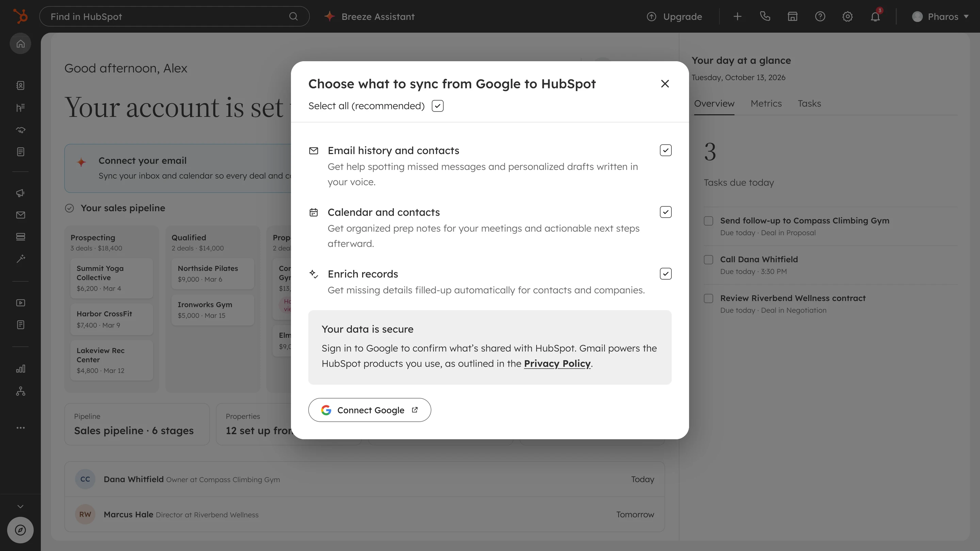Click the Connect Google button
The height and width of the screenshot is (551, 980).
click(x=370, y=410)
